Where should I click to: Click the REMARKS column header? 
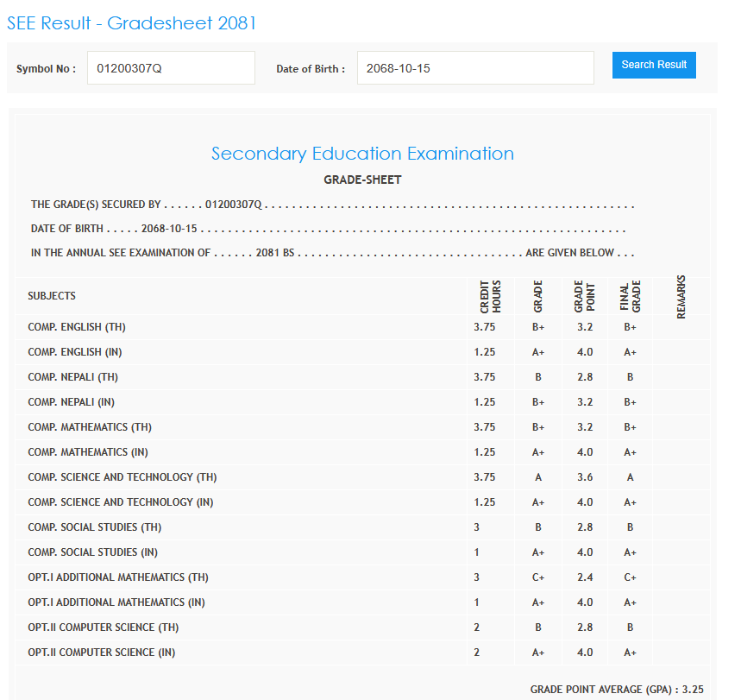click(x=681, y=296)
